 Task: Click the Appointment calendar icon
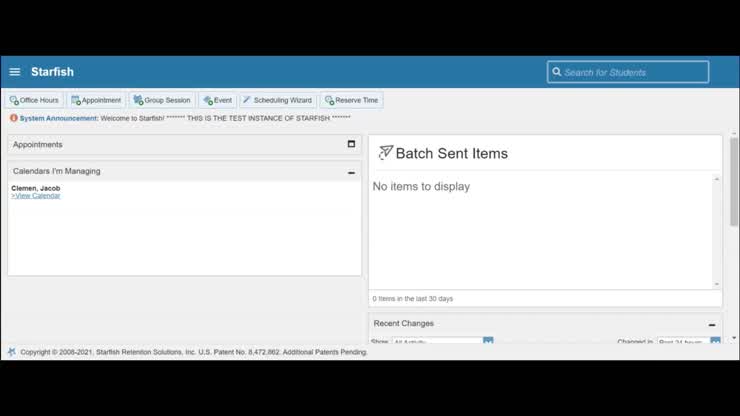coord(76,100)
